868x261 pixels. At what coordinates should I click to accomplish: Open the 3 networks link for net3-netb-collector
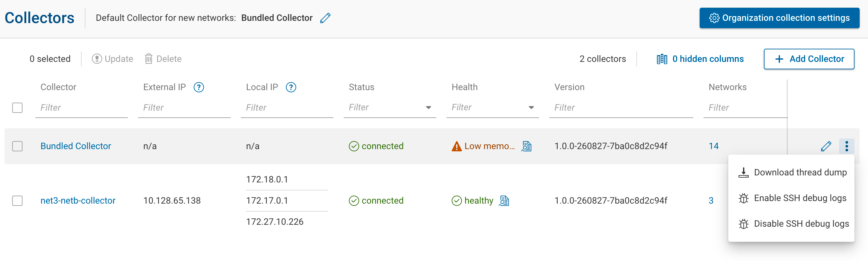tap(711, 201)
